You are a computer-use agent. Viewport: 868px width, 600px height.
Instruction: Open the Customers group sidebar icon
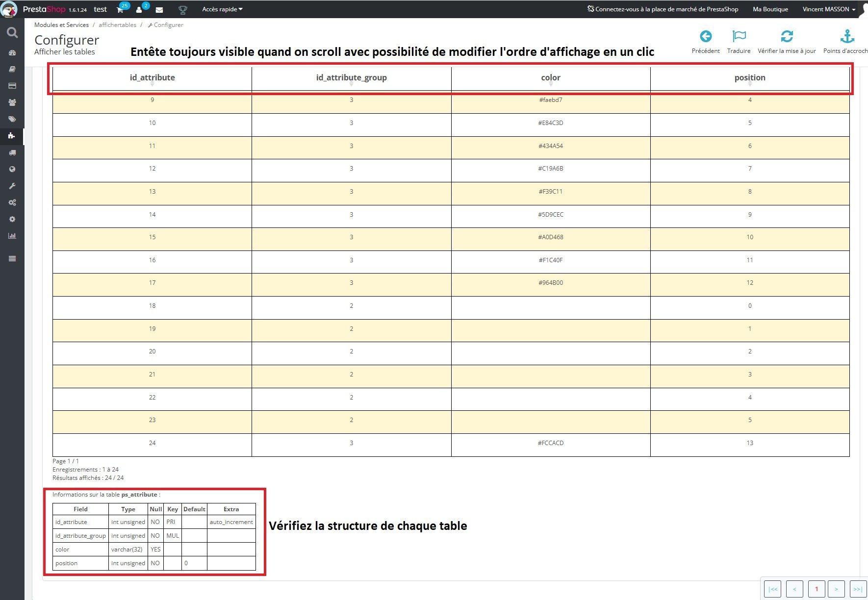tap(12, 102)
